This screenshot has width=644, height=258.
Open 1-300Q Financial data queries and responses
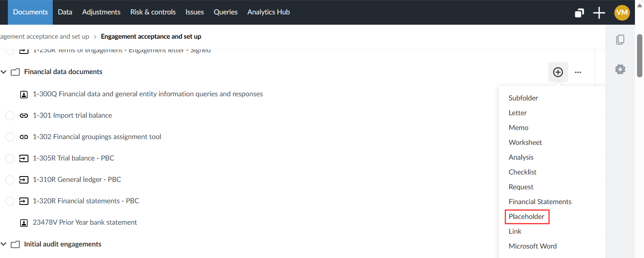click(148, 94)
